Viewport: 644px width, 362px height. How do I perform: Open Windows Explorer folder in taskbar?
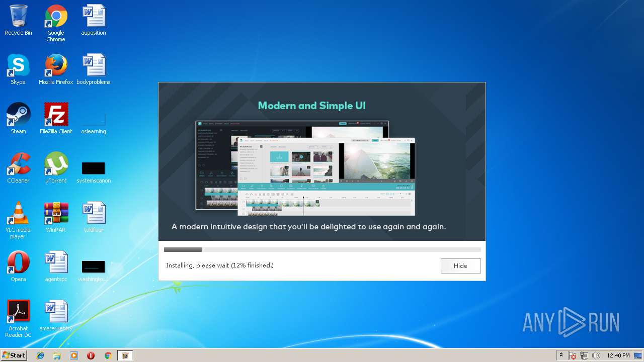(x=57, y=355)
